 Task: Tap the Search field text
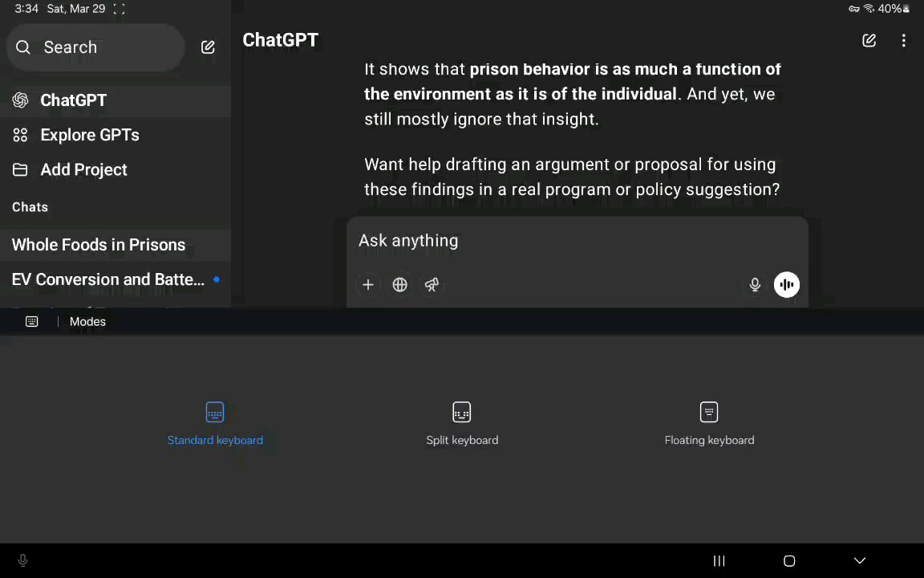[70, 47]
